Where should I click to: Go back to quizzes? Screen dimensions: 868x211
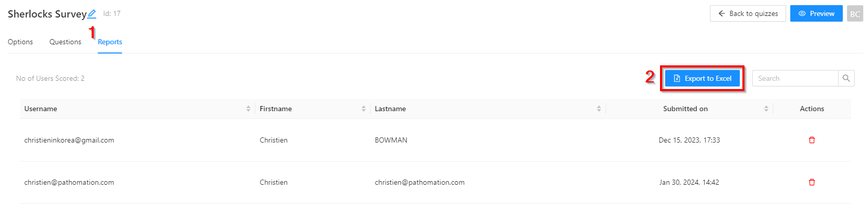pos(748,13)
